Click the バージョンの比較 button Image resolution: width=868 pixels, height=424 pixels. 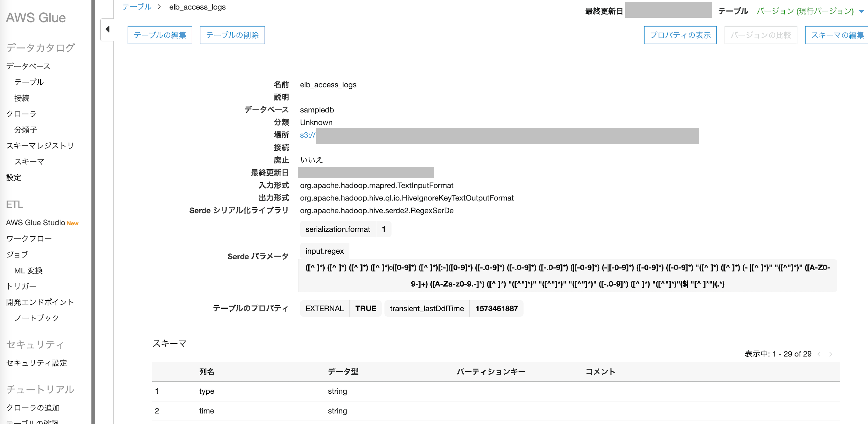(761, 35)
